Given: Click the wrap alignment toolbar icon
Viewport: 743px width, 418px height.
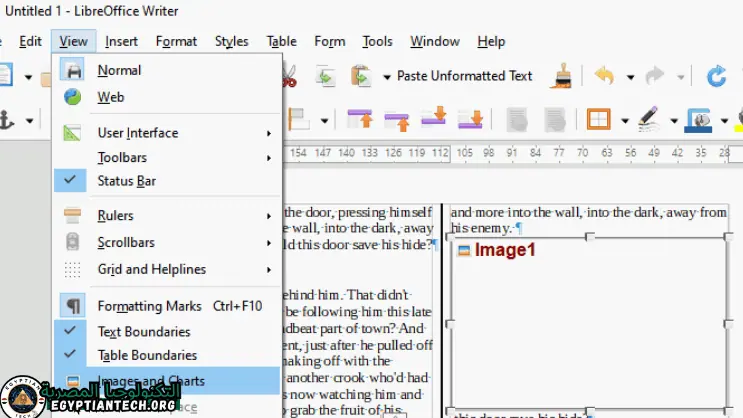Looking at the screenshot, I should 299,119.
